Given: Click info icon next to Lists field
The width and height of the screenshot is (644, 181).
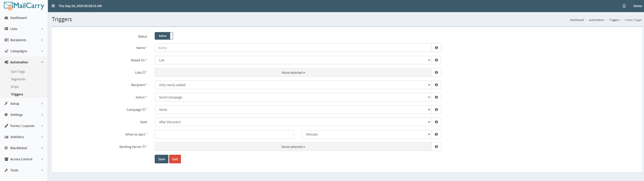Looking at the screenshot, I should [x=436, y=72].
